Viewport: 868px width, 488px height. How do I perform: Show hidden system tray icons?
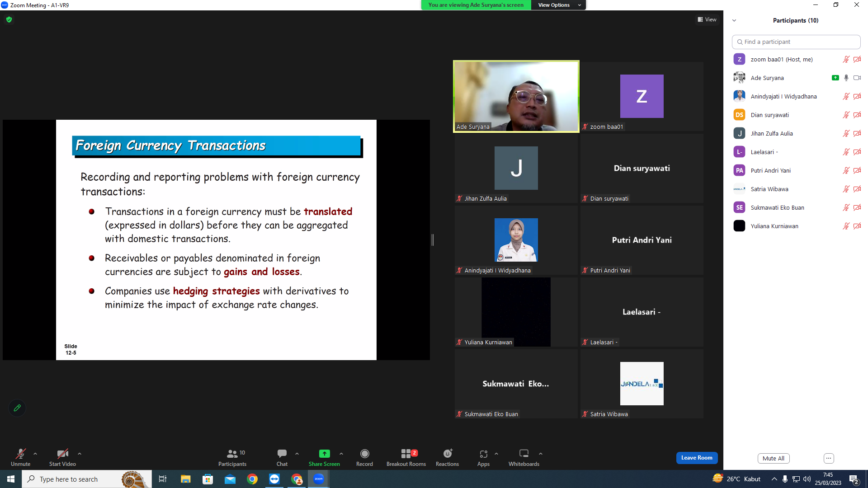(x=774, y=479)
